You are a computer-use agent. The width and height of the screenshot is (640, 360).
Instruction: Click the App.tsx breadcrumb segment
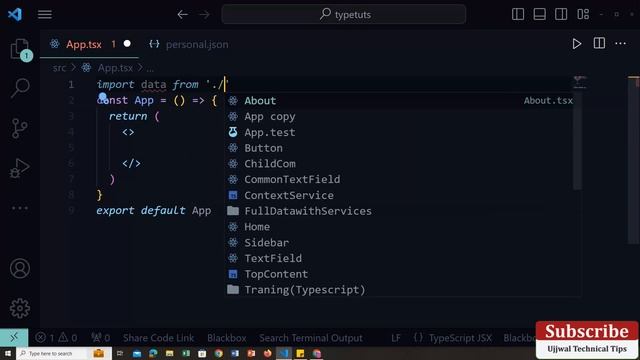point(115,68)
